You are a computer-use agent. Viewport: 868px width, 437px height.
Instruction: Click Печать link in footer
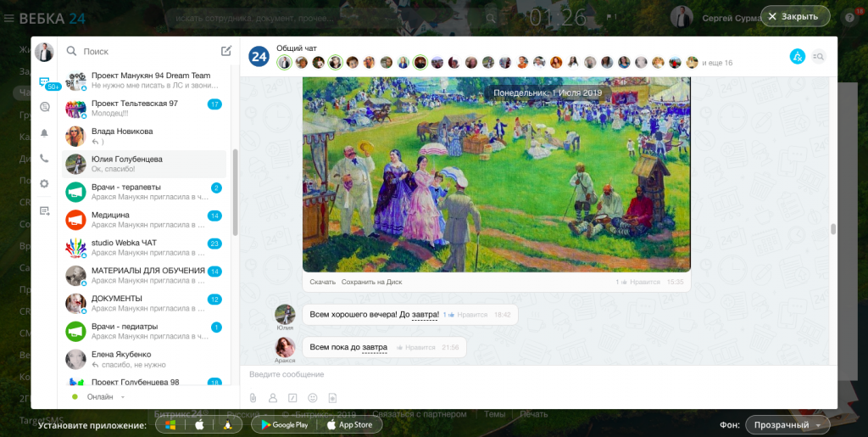click(x=533, y=414)
